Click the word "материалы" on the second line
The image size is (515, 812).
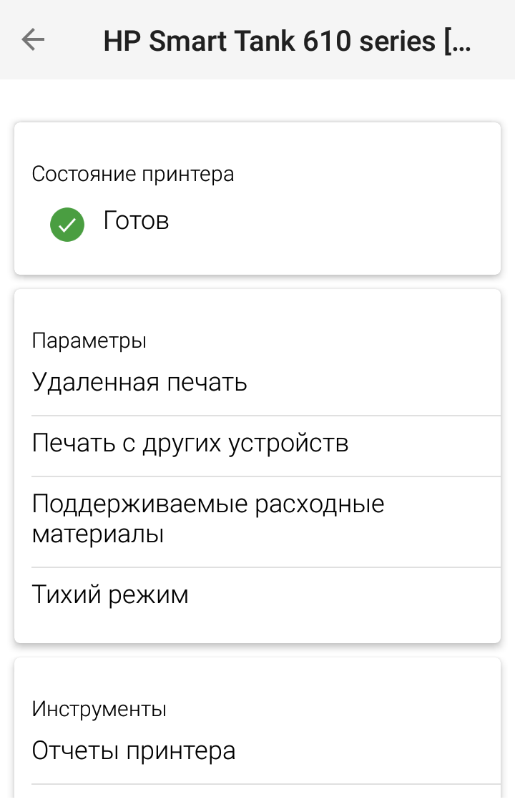coord(98,534)
